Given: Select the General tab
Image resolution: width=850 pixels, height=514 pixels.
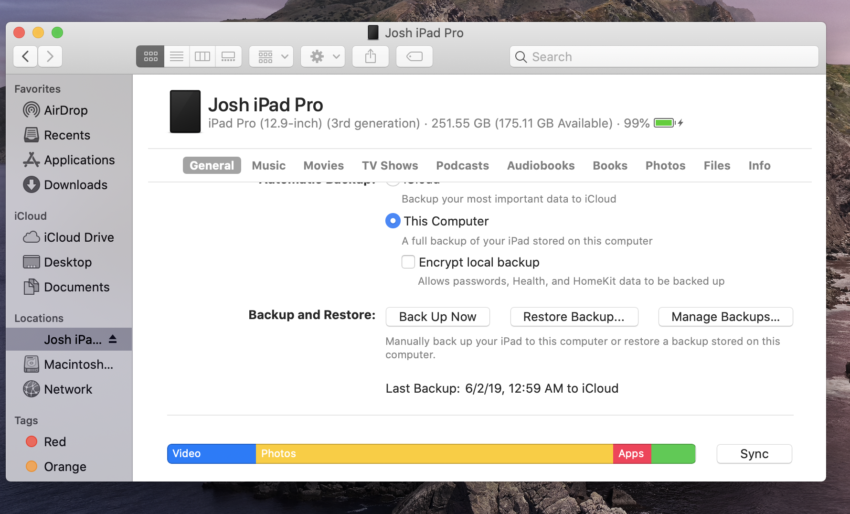Looking at the screenshot, I should pos(212,165).
